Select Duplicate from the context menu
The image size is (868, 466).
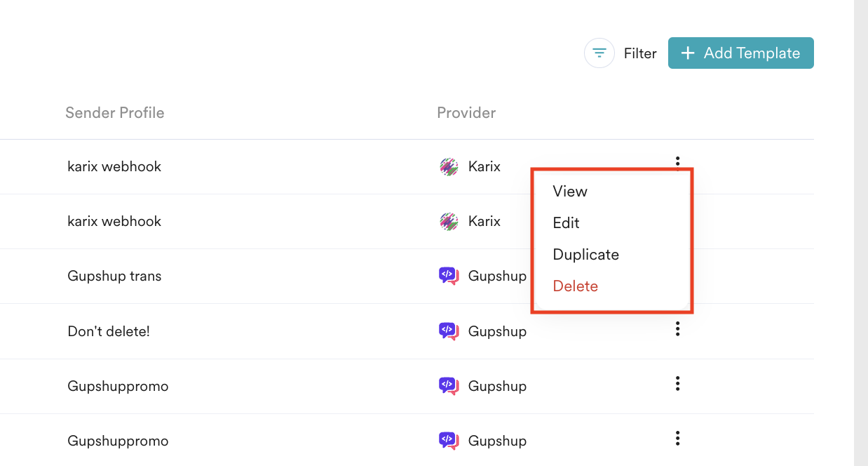click(x=585, y=255)
